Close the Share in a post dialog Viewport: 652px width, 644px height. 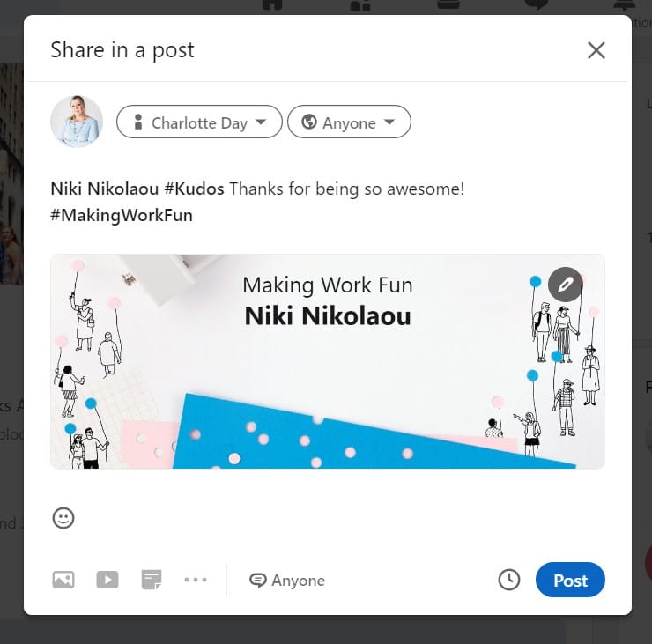click(596, 50)
